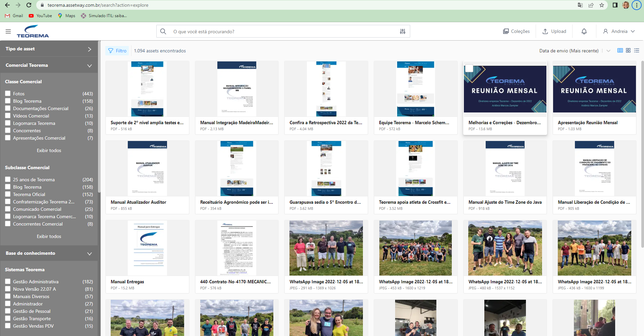The width and height of the screenshot is (644, 336).
Task: Open Apresentação Reunião Mensal thumbnail
Action: tap(594, 89)
